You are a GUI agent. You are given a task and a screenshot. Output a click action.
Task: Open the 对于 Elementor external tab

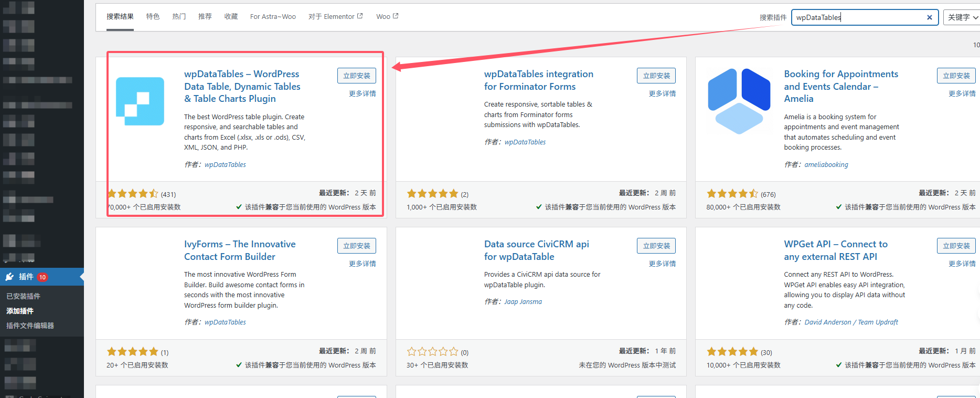tap(336, 17)
